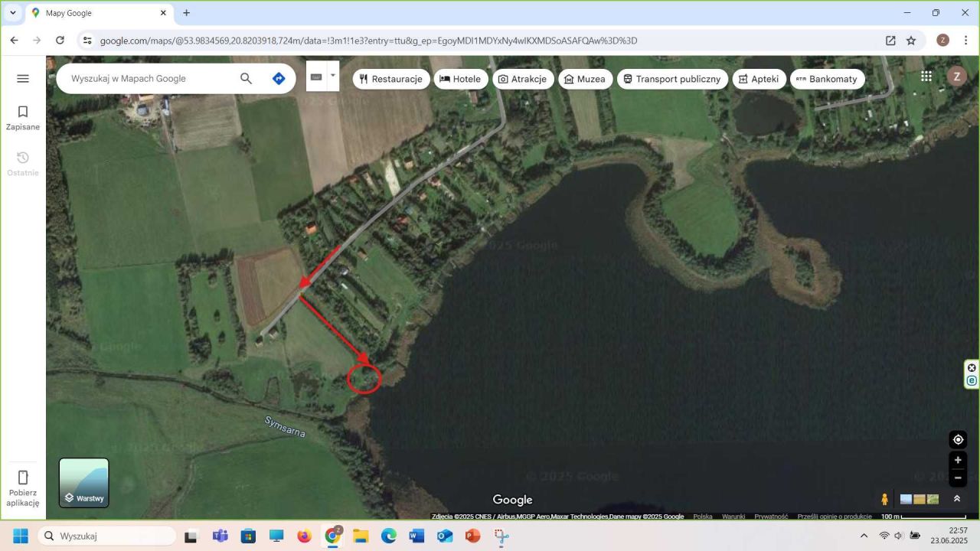
Task: Select the Transport publiczny chip
Action: 672,79
